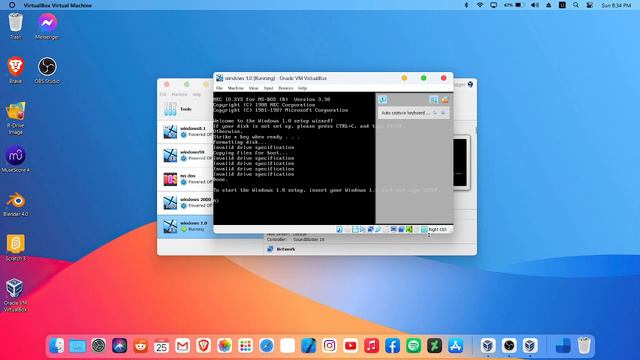Open Control Center in menu bar
The image size is (640, 360).
(x=589, y=5)
